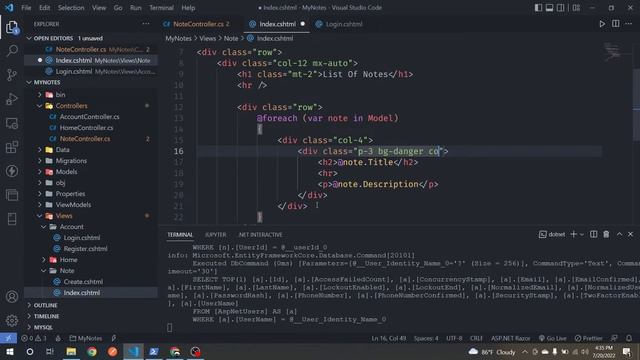Open terminal launch profile dropdown arrow
This screenshot has width=640, height=360.
click(x=582, y=234)
